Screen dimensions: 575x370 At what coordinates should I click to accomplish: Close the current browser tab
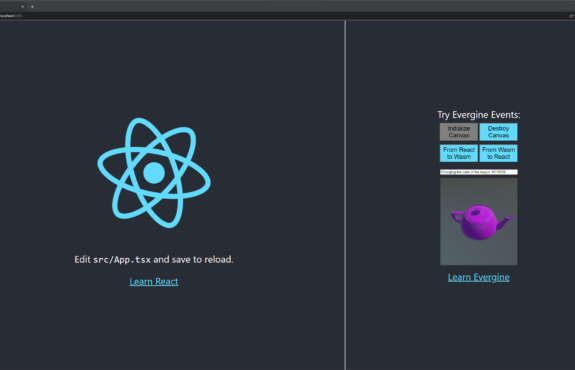(x=22, y=7)
